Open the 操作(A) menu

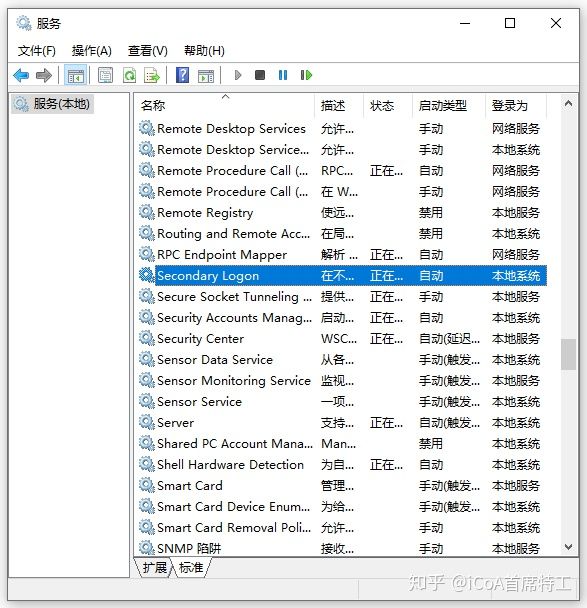92,51
